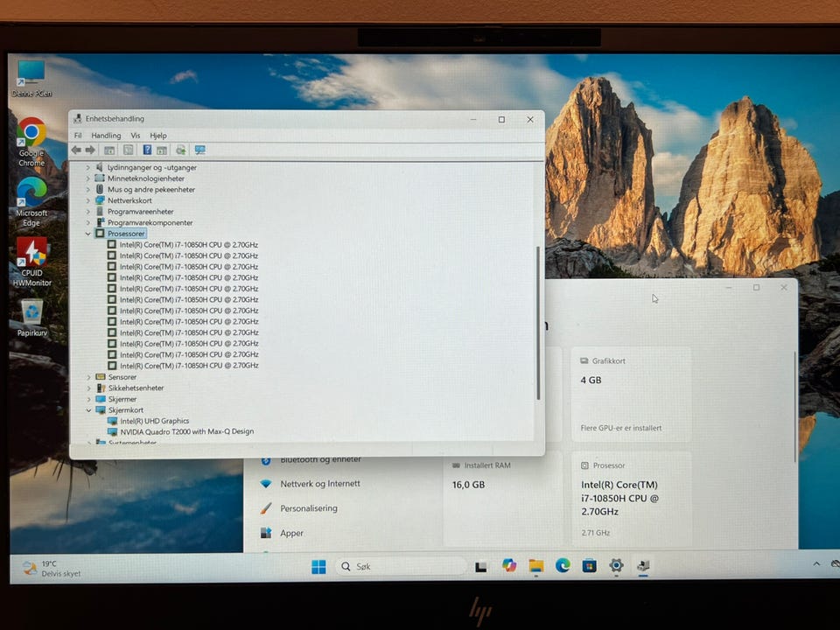Select the Skjermkort label
The height and width of the screenshot is (630, 840).
tap(126, 410)
